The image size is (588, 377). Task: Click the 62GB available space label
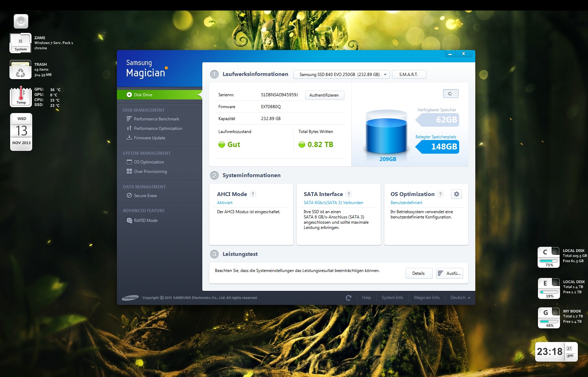pos(437,120)
